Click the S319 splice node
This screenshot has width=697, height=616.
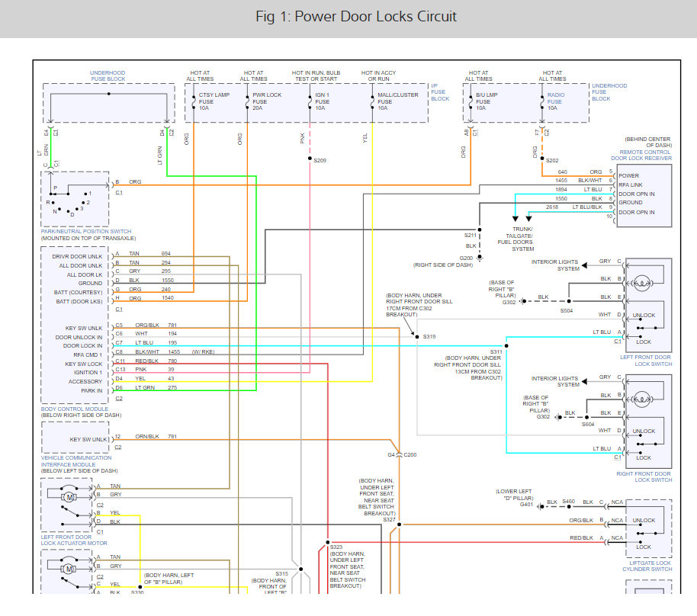416,335
